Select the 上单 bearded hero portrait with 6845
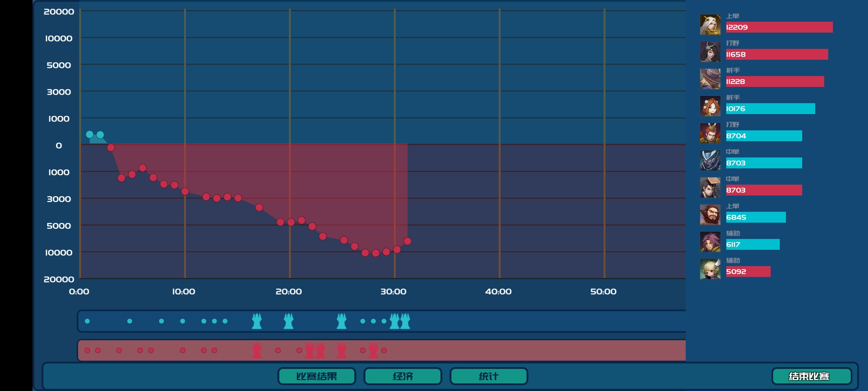Viewport: 868px width, 391px height. [x=710, y=215]
